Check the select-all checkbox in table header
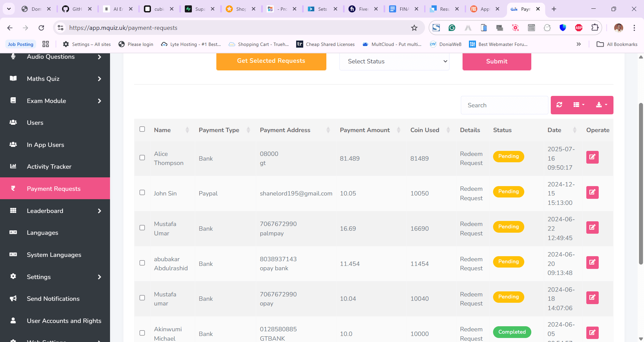 142,129
